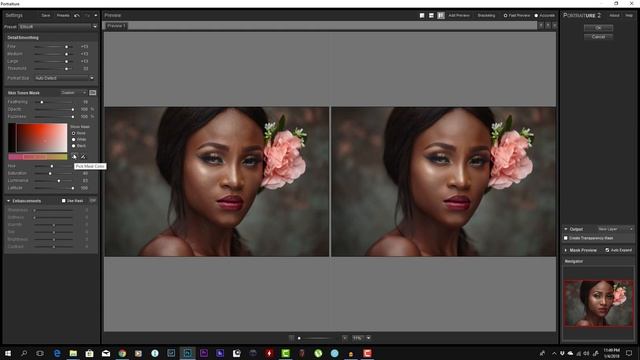Click Add Preview

pyautogui.click(x=459, y=16)
